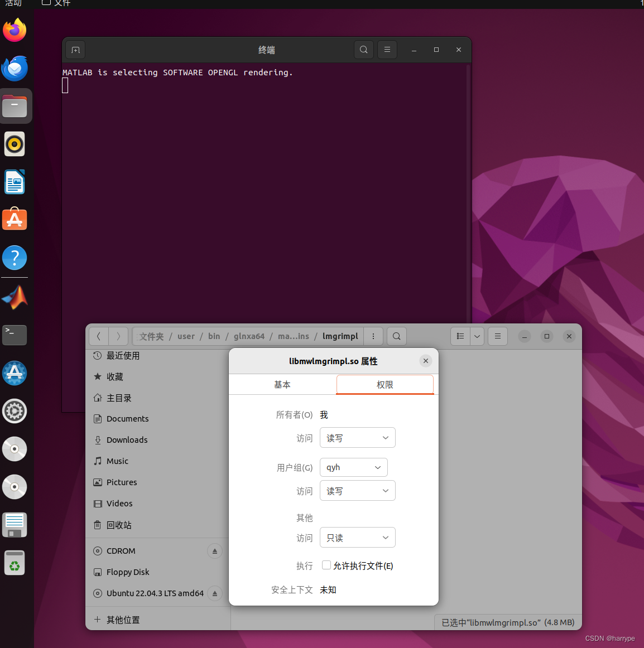
Task: Enable 允许执行文件 checkbox
Action: 326,565
